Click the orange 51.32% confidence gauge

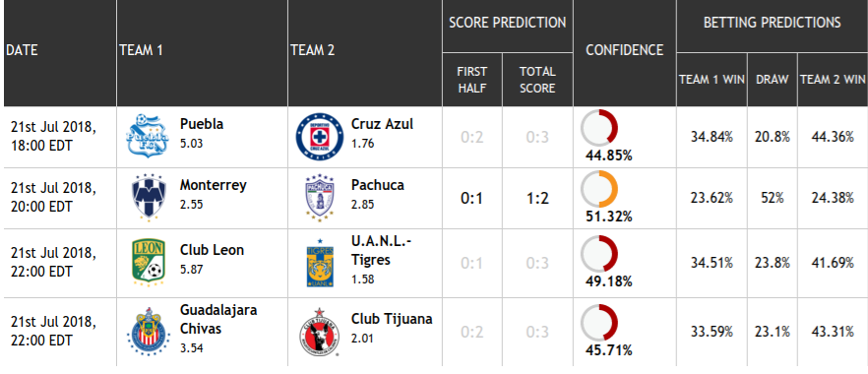point(599,189)
